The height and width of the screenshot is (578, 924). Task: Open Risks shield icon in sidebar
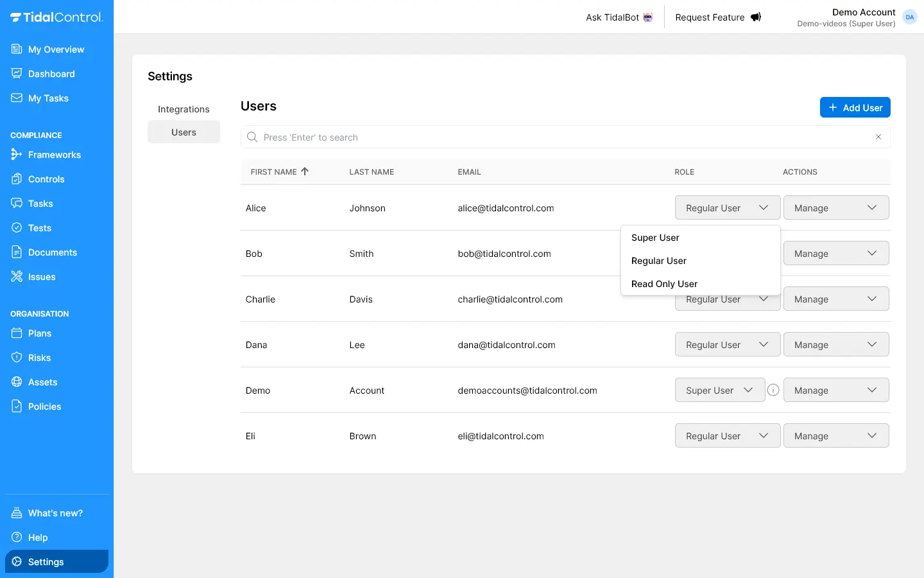coord(17,358)
